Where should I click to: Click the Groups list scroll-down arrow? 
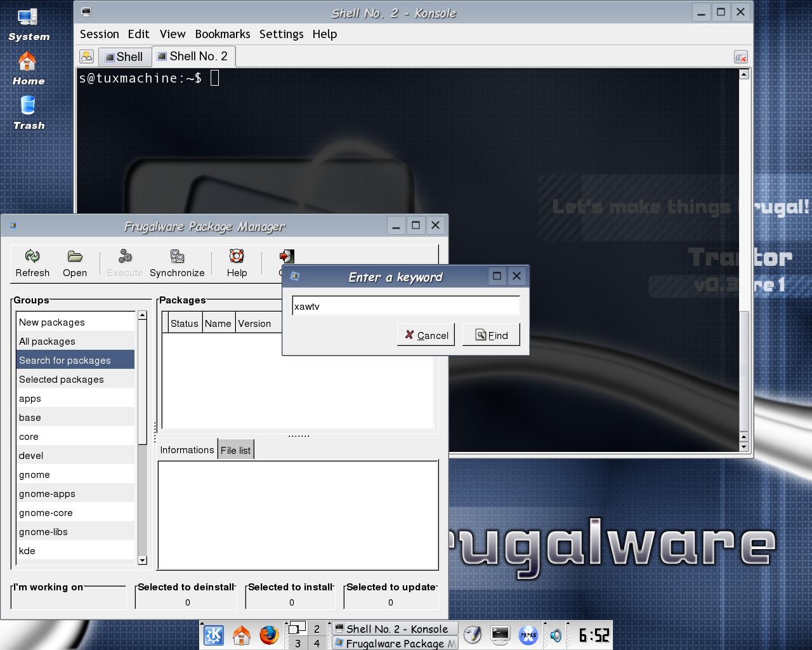(142, 560)
